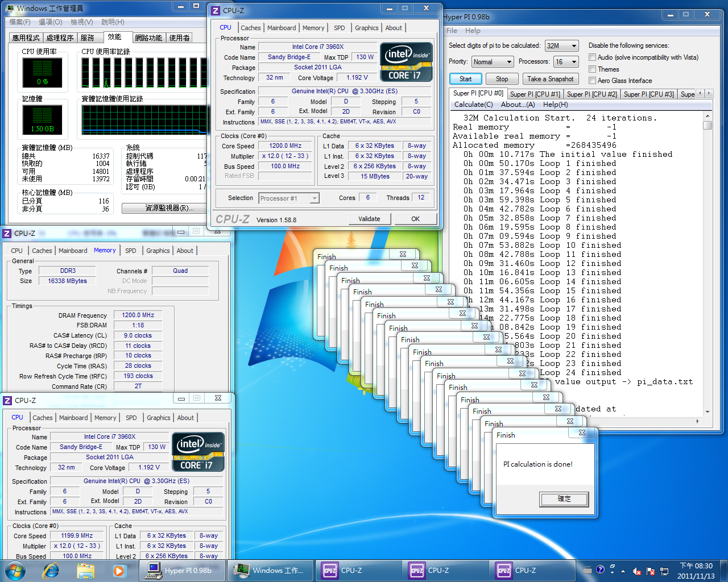The image size is (728, 582).
Task: Toggle the Aero Glass Interface checkbox
Action: tap(593, 81)
